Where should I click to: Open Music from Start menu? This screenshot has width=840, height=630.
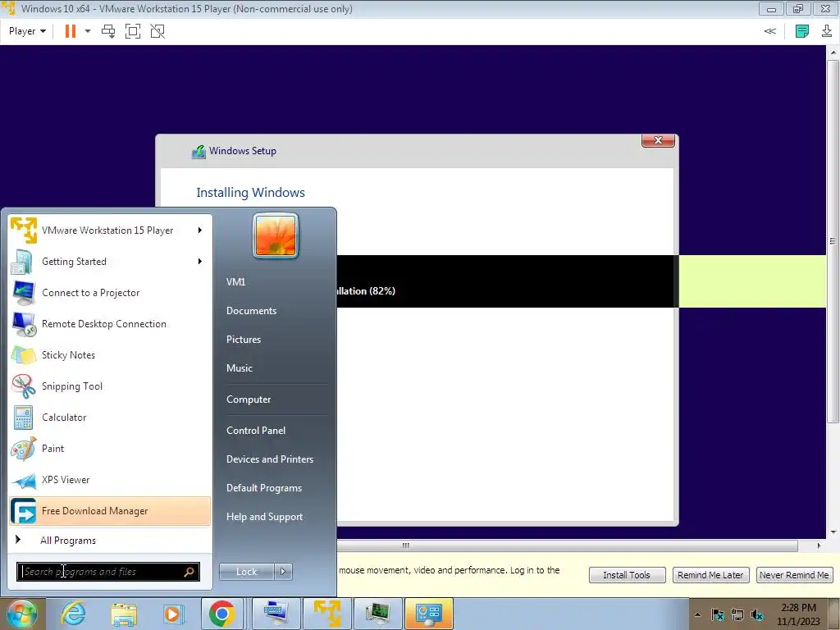240,368
